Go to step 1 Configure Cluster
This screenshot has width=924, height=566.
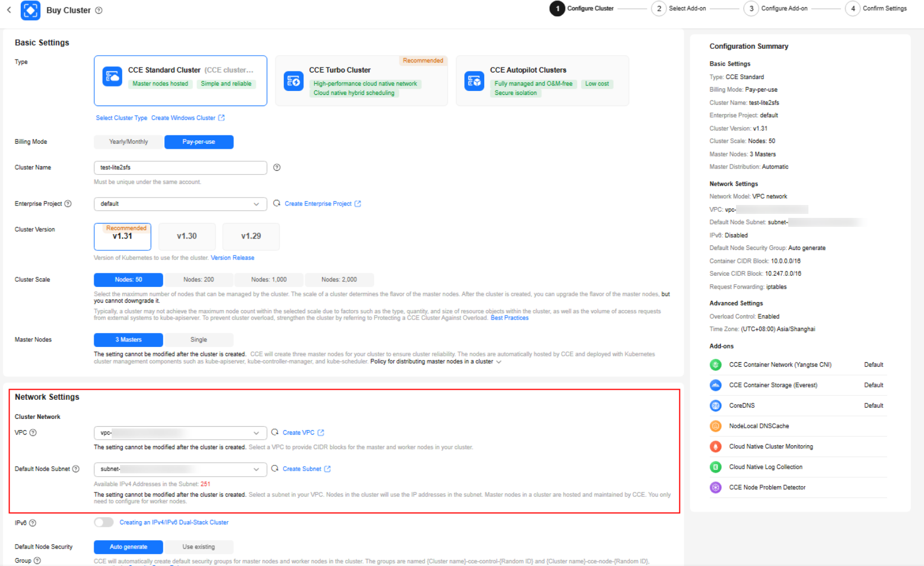click(582, 8)
